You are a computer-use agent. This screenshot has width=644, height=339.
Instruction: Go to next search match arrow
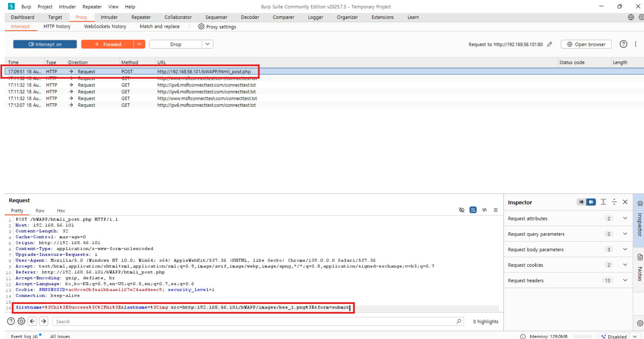pyautogui.click(x=44, y=321)
